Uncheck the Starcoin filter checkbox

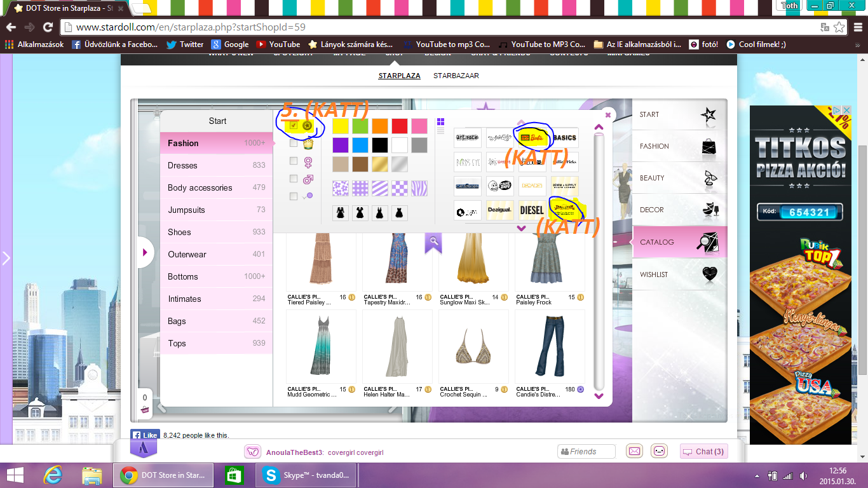pos(294,126)
